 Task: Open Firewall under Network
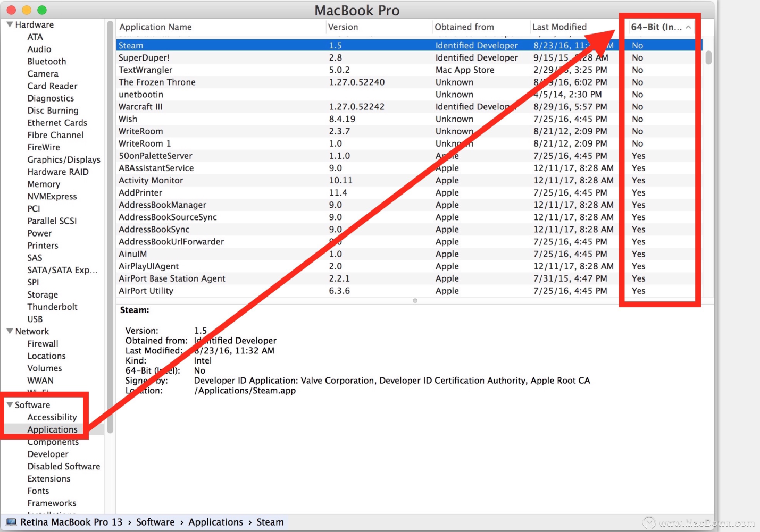[43, 343]
